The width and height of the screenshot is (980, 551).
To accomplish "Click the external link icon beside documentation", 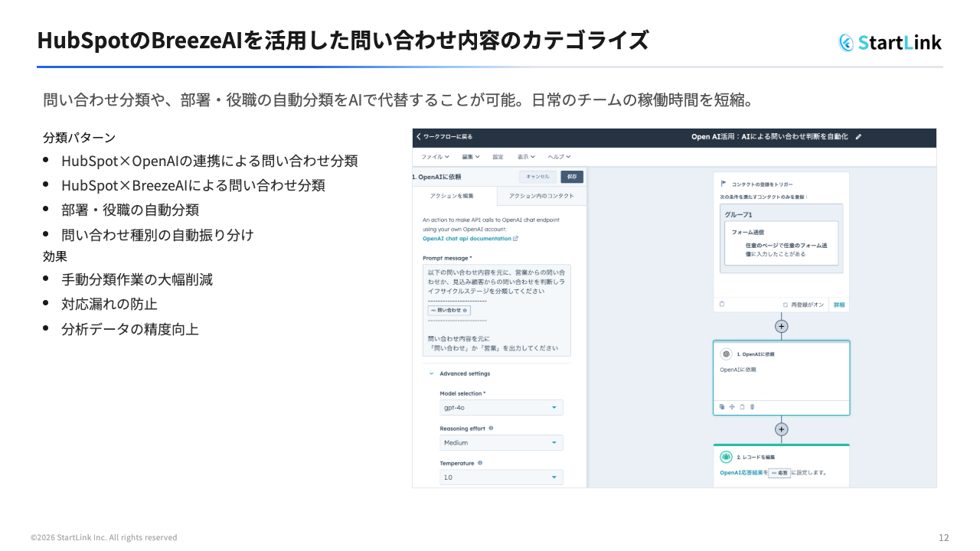I will pos(515,239).
